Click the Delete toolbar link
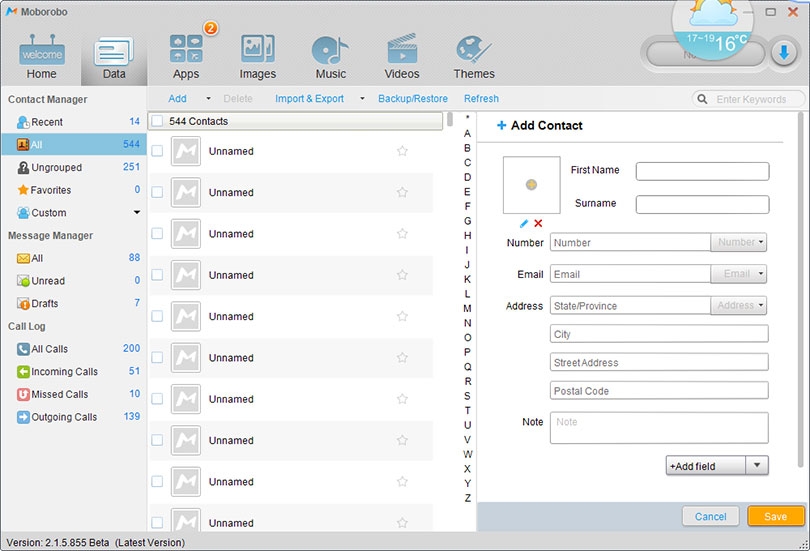The width and height of the screenshot is (810, 551). pyautogui.click(x=238, y=99)
